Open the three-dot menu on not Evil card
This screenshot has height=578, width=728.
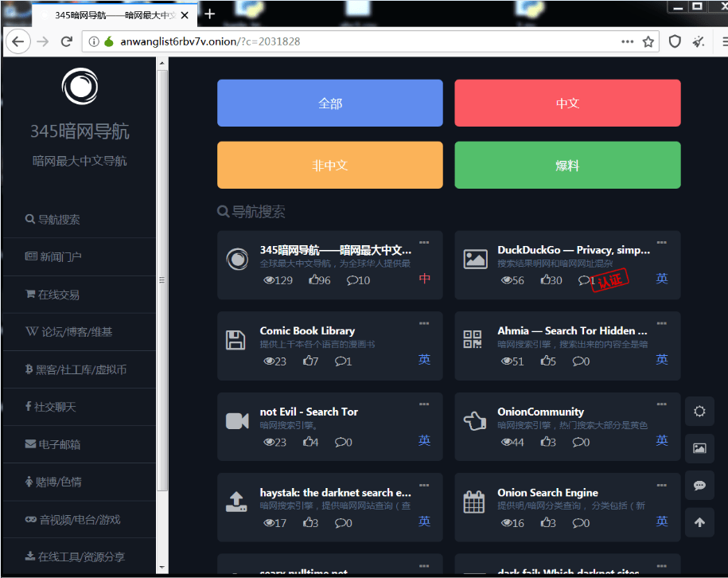point(424,404)
